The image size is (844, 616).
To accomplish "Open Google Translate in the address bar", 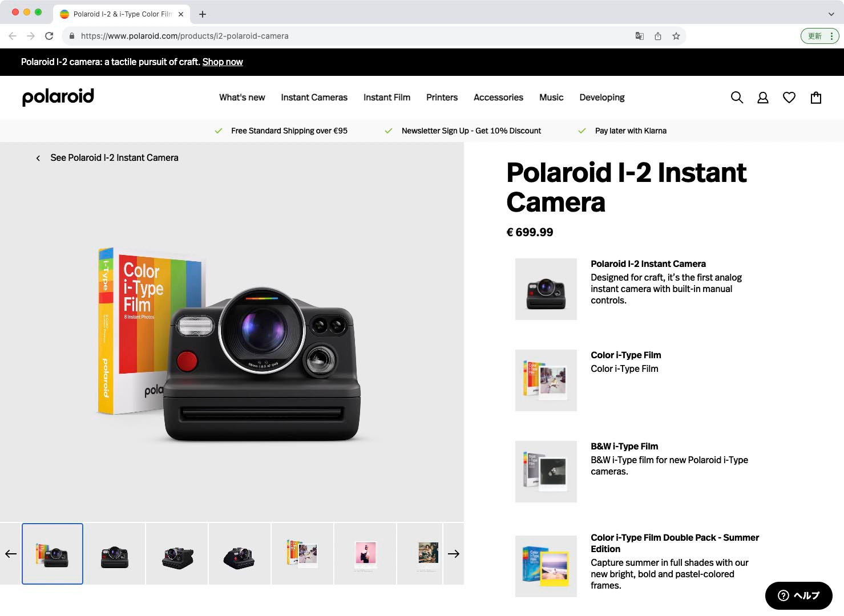I will [639, 35].
